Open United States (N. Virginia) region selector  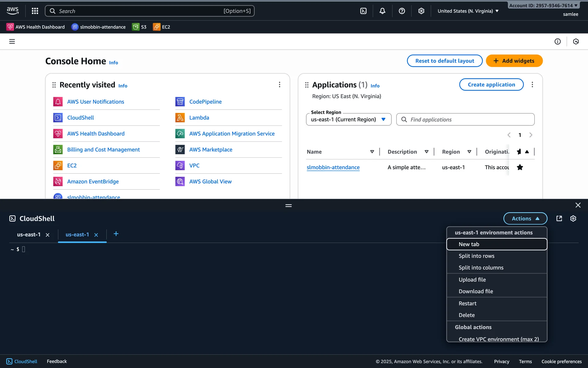[x=468, y=11]
